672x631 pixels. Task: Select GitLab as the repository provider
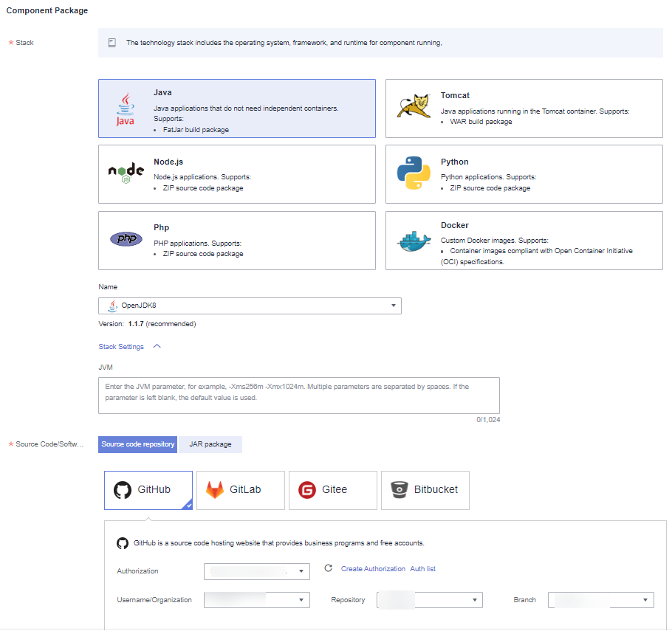click(241, 491)
